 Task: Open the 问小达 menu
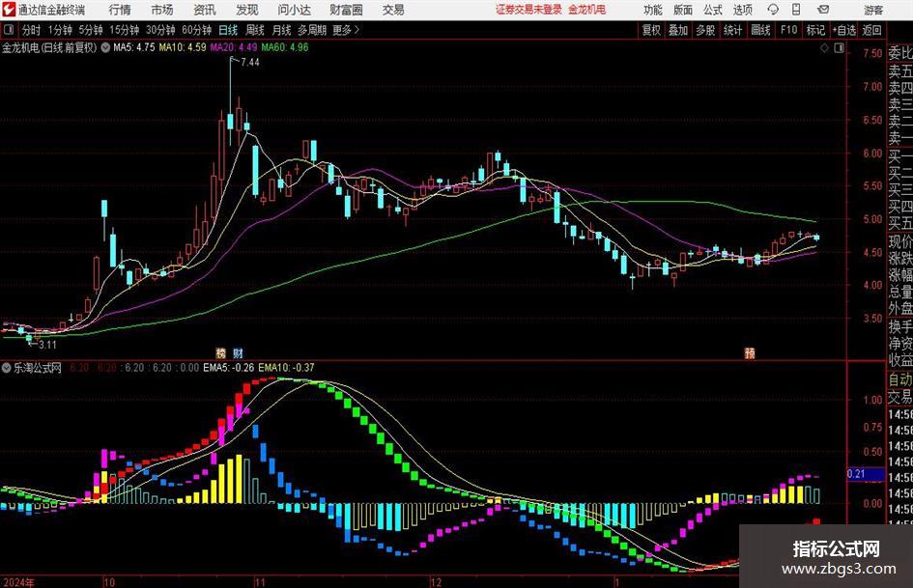tap(294, 10)
